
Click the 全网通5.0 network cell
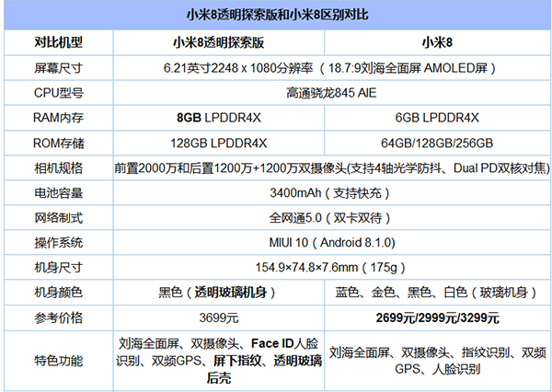pyautogui.click(x=331, y=218)
